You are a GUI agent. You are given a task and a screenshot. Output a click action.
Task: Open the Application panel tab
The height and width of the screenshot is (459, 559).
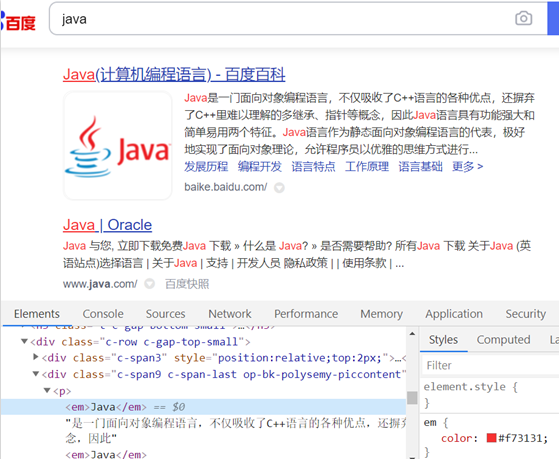click(454, 314)
